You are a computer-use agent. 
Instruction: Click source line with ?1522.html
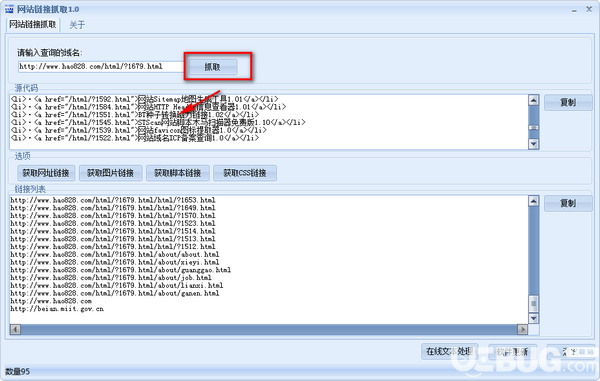click(x=135, y=138)
